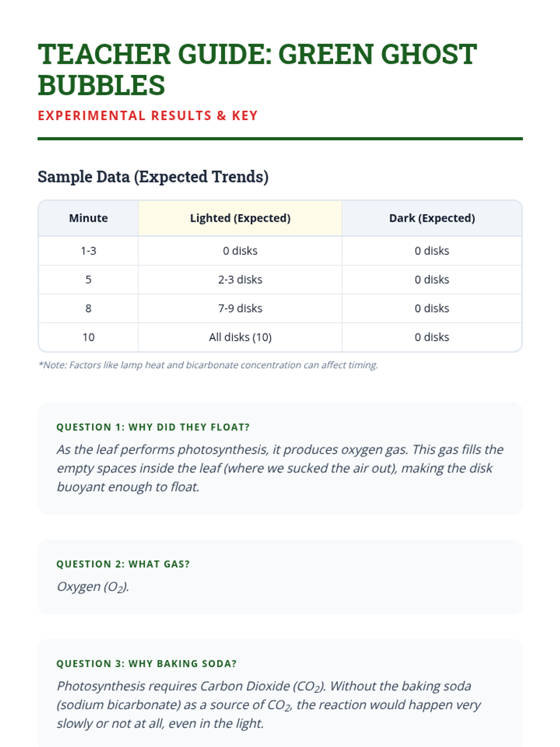The height and width of the screenshot is (747, 560).
Task: Click the Question 3: Why Baking Soda heading
Action: pyautogui.click(x=147, y=663)
